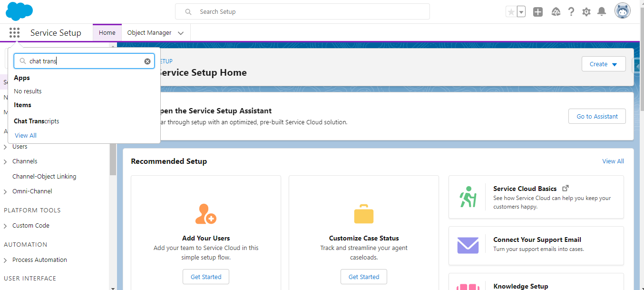644x290 pixels.
Task: Clear the Quick Find with the x icon
Action: pyautogui.click(x=147, y=61)
